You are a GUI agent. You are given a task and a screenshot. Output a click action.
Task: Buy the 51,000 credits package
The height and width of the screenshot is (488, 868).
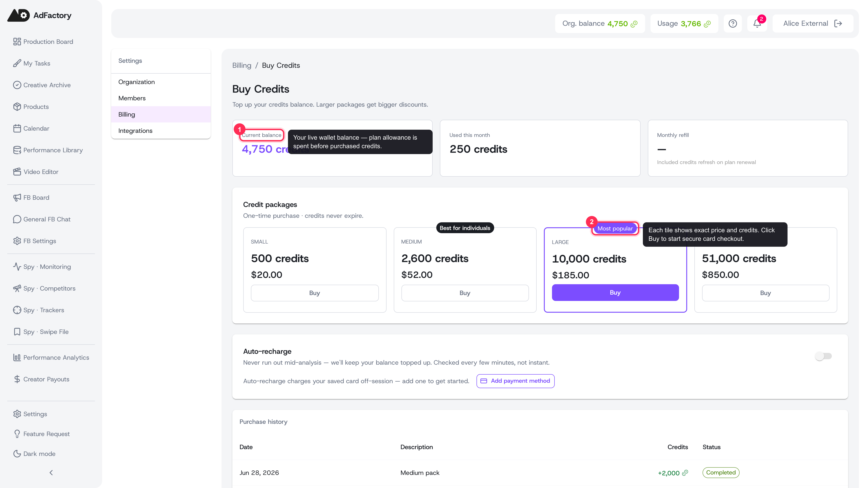coord(765,293)
